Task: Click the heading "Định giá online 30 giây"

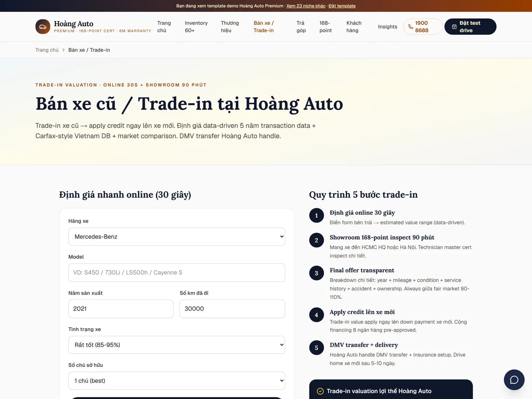Action: point(362,213)
